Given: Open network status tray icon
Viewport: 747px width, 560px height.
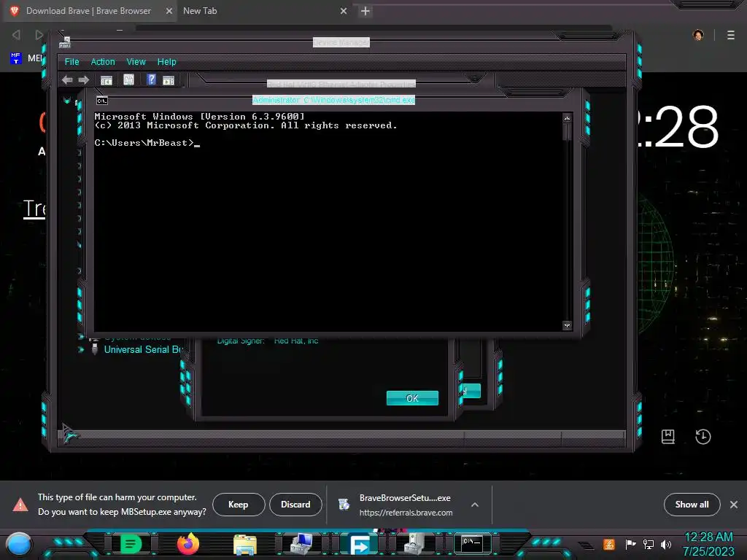Looking at the screenshot, I should point(649,544).
